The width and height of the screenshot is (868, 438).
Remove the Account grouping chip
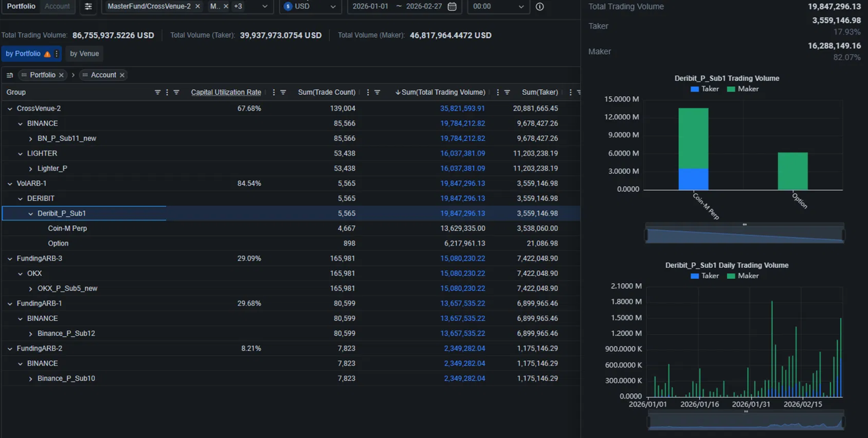122,75
